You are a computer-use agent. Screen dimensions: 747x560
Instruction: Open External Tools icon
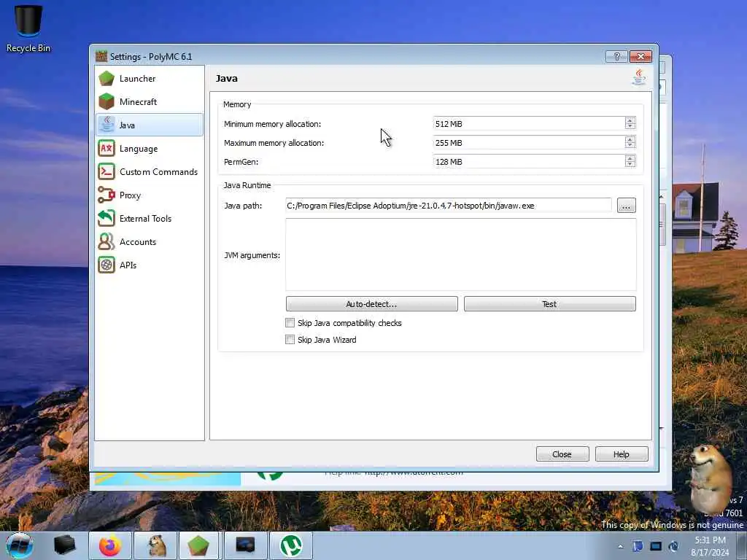[x=107, y=219]
